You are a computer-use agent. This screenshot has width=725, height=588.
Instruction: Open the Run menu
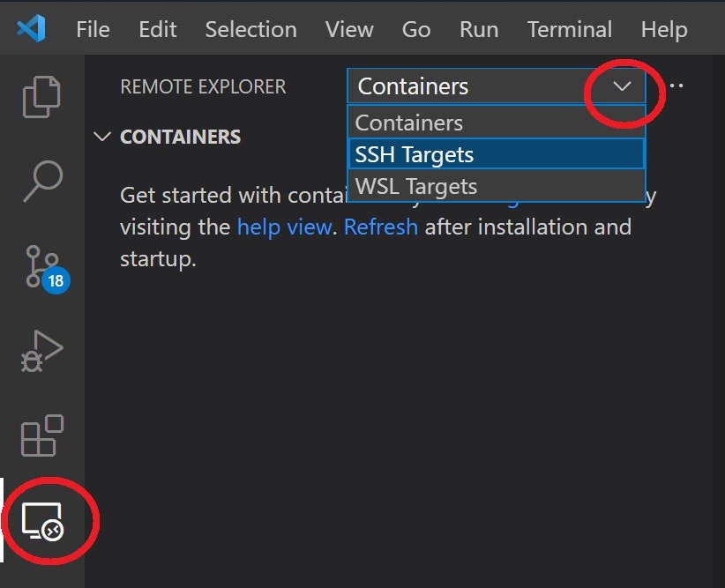479,29
